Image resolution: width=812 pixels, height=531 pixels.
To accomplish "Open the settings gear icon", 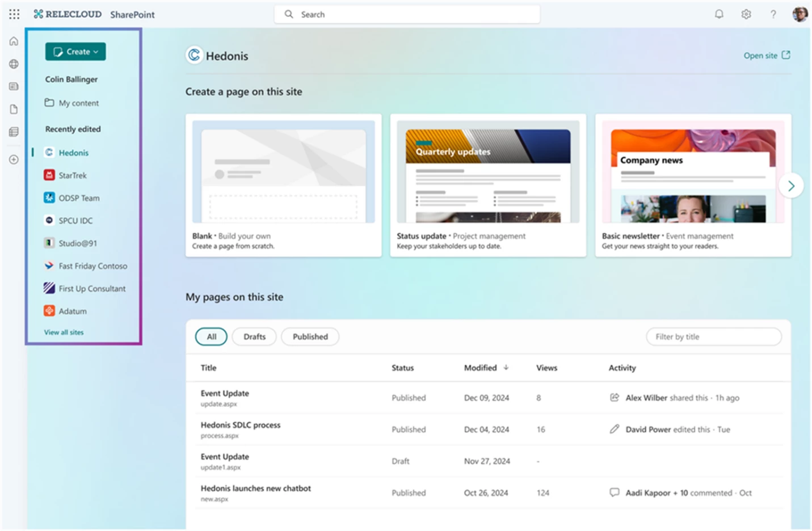I will point(746,14).
